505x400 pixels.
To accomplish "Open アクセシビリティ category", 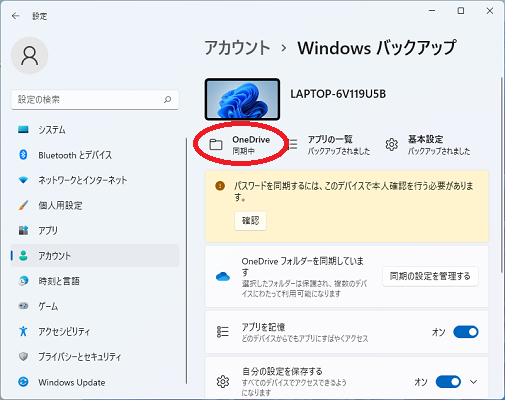I will (x=95, y=331).
